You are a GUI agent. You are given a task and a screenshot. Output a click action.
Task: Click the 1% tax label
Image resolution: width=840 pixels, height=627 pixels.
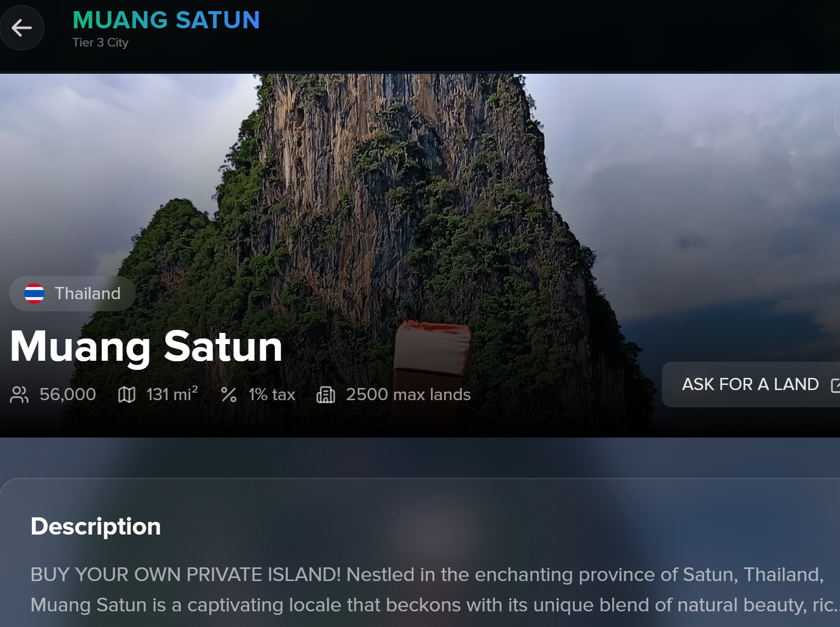pos(272,395)
